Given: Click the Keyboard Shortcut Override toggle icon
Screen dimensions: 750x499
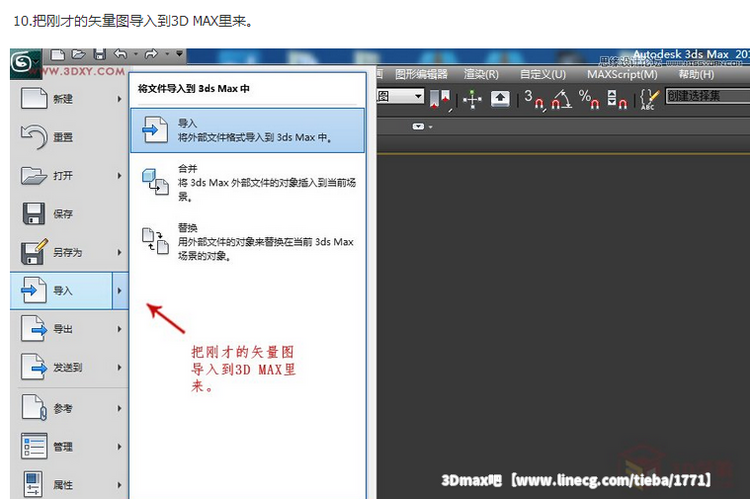Looking at the screenshot, I should point(500,99).
